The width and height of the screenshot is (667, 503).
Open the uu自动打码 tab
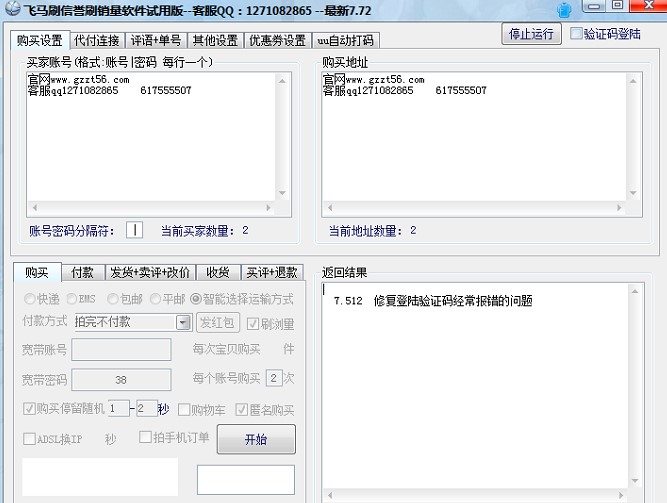pyautogui.click(x=345, y=41)
